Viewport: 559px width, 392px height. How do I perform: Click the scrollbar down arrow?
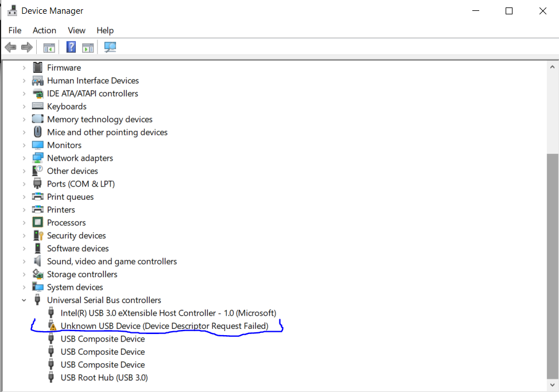pyautogui.click(x=552, y=385)
